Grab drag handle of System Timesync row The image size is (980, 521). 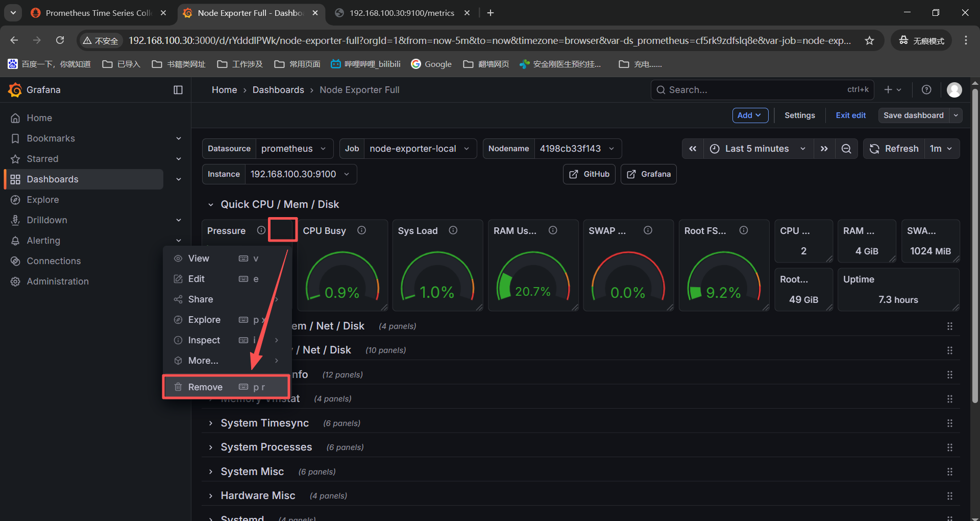click(x=950, y=423)
